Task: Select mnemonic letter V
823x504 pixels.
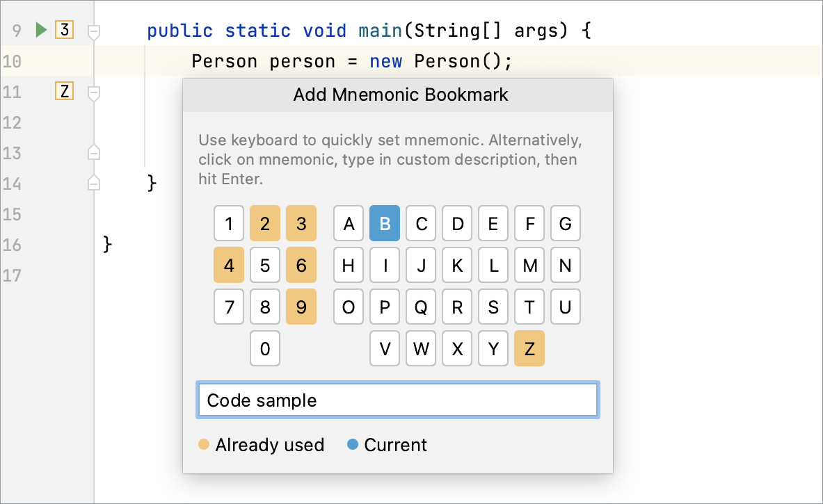Action: [x=385, y=348]
